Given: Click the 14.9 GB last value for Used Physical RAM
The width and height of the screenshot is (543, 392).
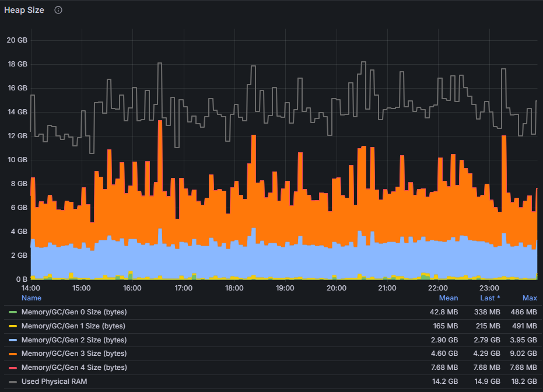Looking at the screenshot, I should (x=487, y=381).
